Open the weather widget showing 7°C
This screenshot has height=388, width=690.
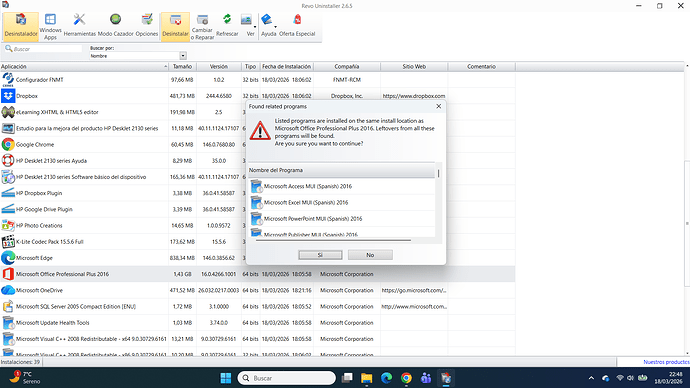click(24, 378)
